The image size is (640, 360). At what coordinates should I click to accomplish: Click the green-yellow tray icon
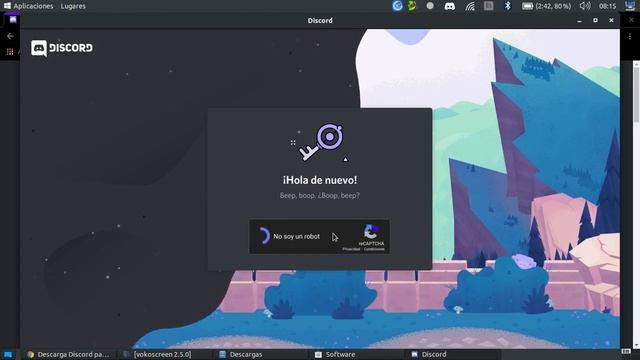point(412,6)
